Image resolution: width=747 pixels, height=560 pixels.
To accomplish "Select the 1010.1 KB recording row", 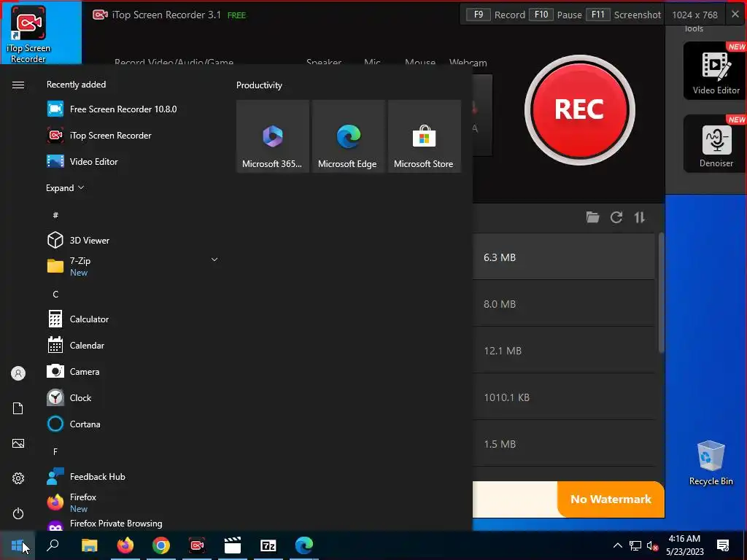I will [x=564, y=397].
